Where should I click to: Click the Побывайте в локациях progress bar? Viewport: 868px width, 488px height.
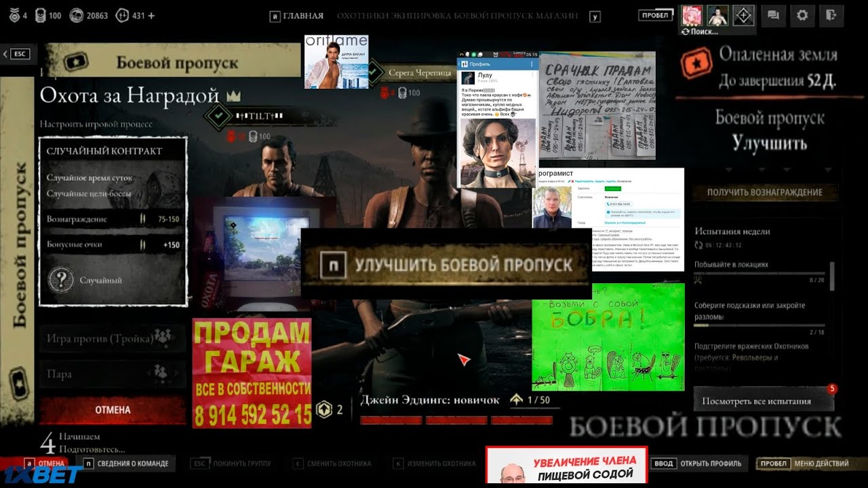(x=758, y=273)
